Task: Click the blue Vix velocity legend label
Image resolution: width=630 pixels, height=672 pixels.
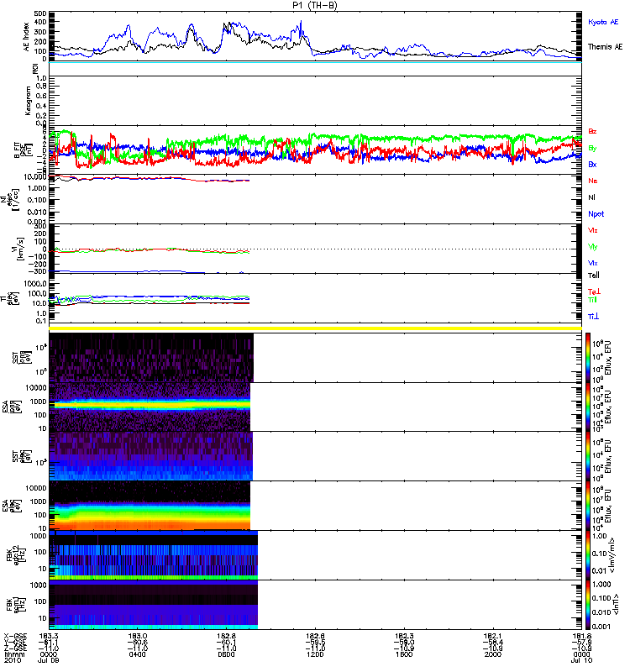Action: (593, 263)
